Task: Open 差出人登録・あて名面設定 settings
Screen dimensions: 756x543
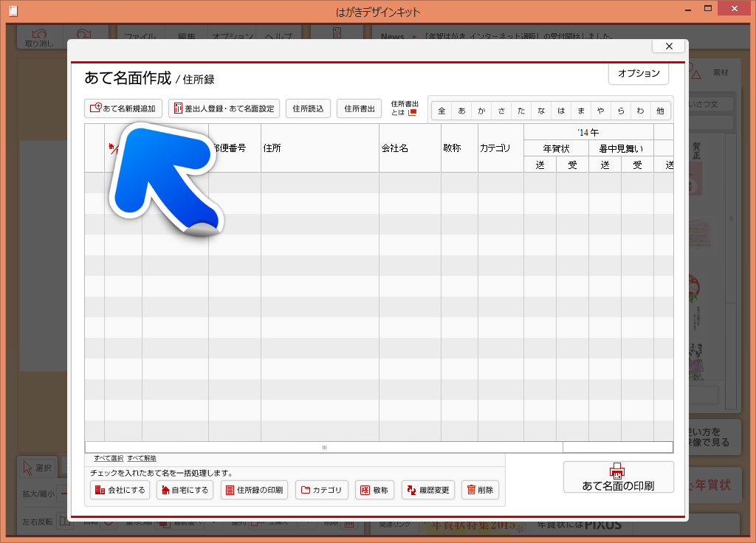Action: (x=224, y=108)
